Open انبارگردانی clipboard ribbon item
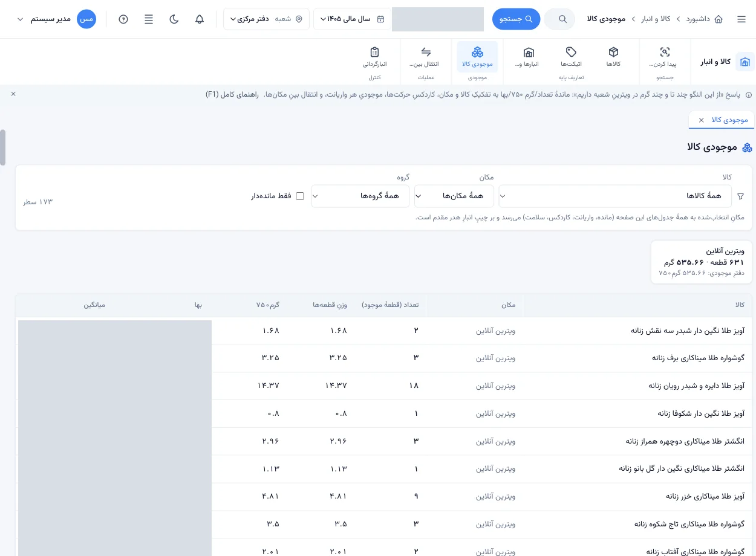The image size is (756, 556). pos(374,57)
